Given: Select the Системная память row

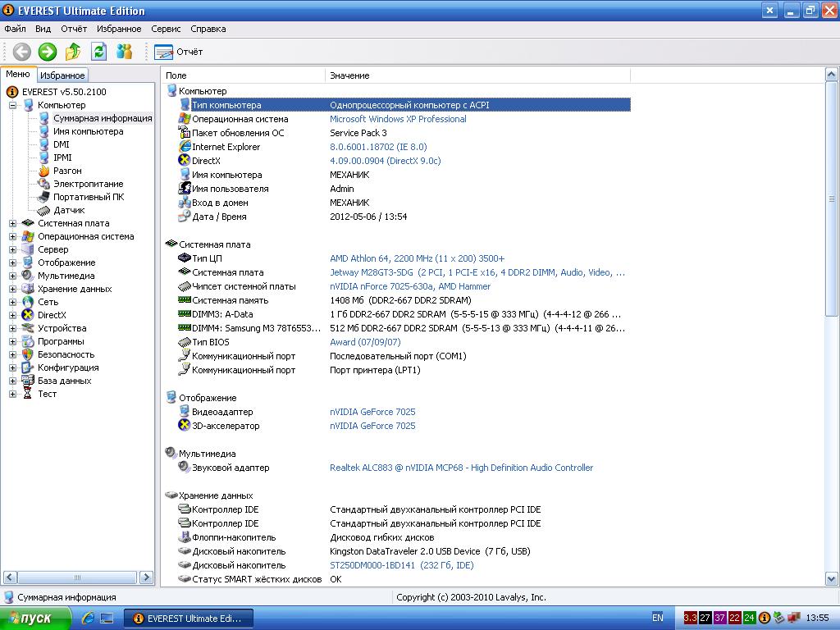Looking at the screenshot, I should coord(404,300).
